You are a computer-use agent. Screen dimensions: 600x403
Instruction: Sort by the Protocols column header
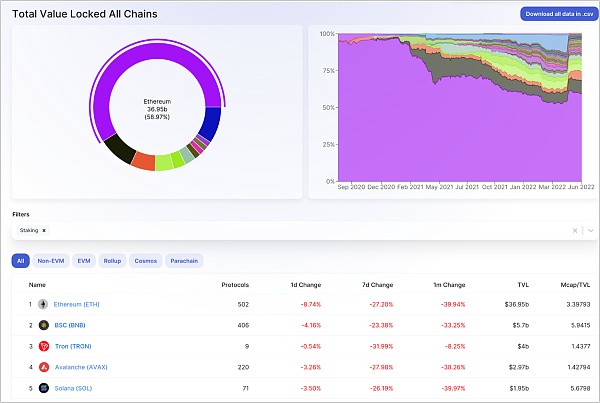coord(235,285)
